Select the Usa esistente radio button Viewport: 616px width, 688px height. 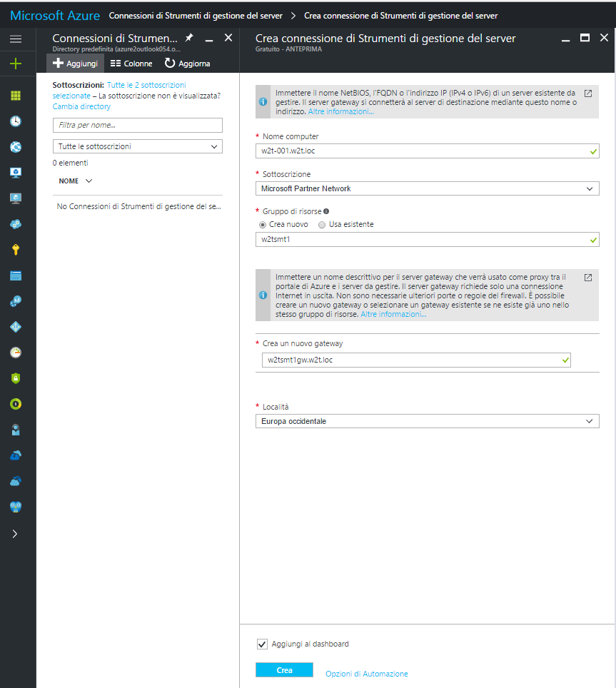pos(322,225)
